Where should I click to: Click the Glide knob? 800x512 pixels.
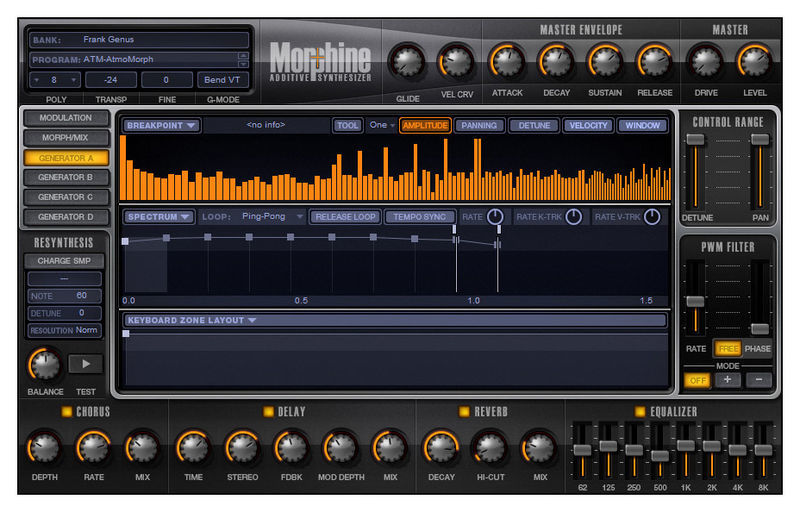pyautogui.click(x=407, y=61)
